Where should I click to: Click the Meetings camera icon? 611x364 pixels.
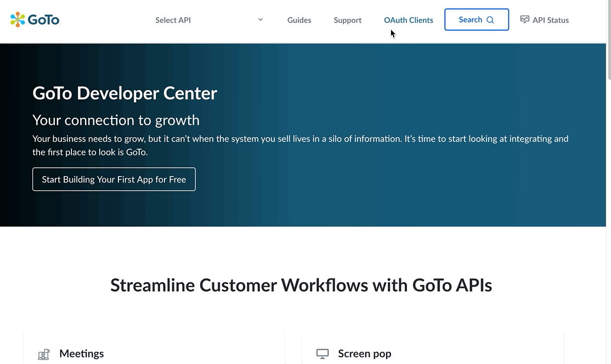tap(42, 354)
